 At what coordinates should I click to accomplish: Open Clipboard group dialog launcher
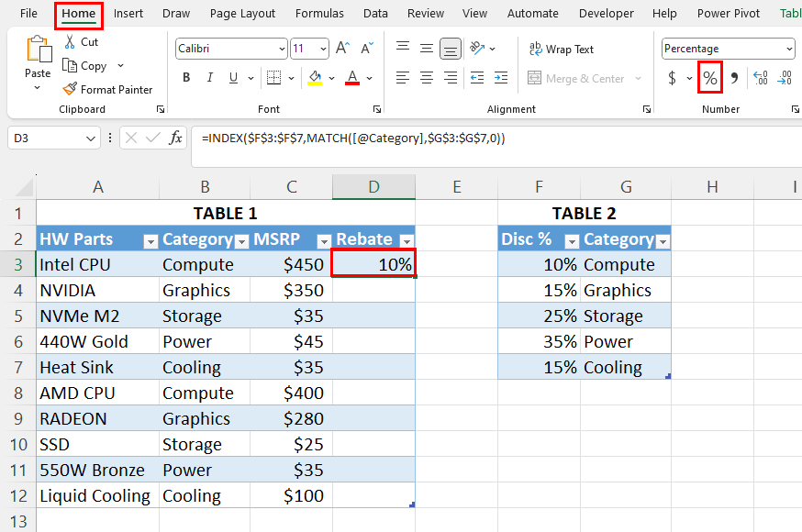pyautogui.click(x=160, y=109)
